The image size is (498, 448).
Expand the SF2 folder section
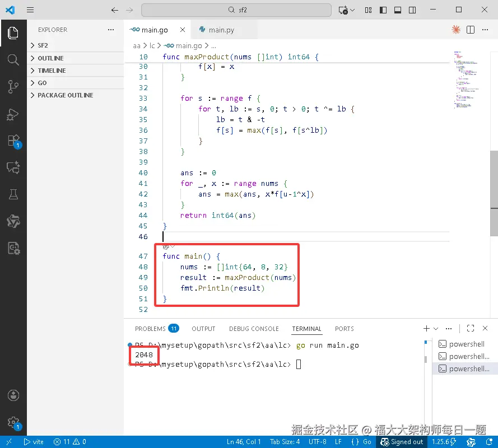pos(75,45)
